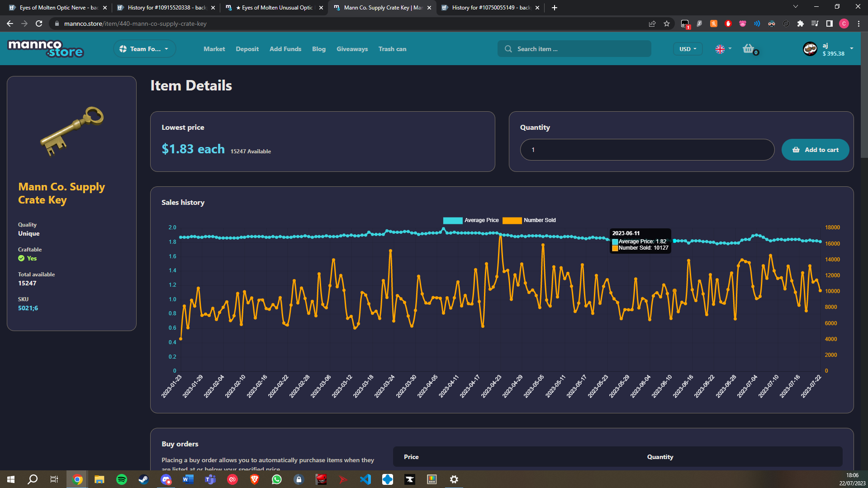Viewport: 868px width, 488px height.
Task: Open Spotify from the taskbar
Action: [x=122, y=479]
